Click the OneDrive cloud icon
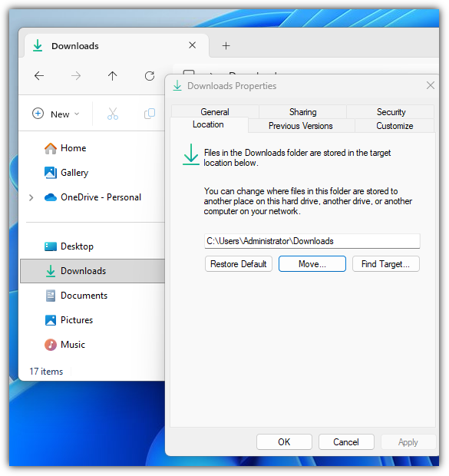The width and height of the screenshot is (449, 476). click(x=51, y=197)
